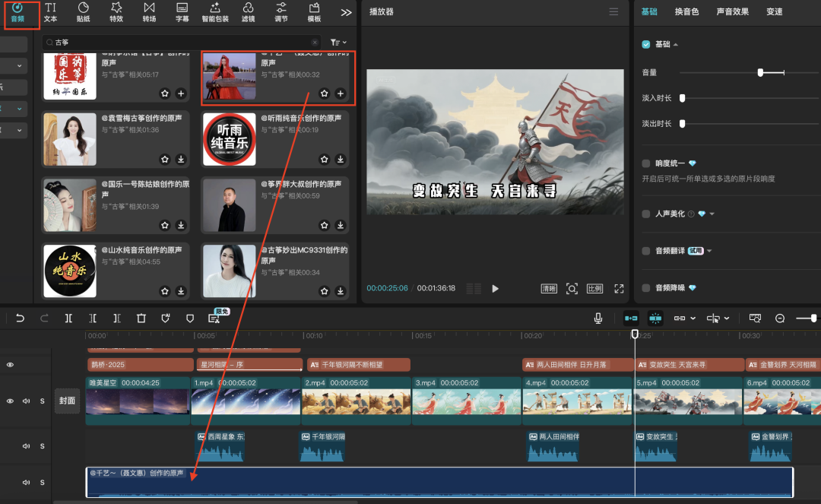Image resolution: width=821 pixels, height=504 pixels.
Task: Click the 比例 ratio button in player
Action: pos(594,289)
